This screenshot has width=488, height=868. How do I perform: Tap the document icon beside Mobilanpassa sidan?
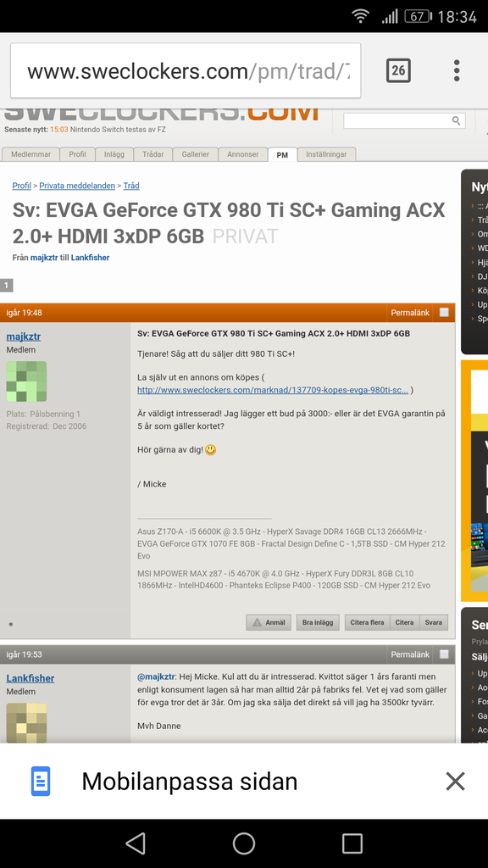41,781
